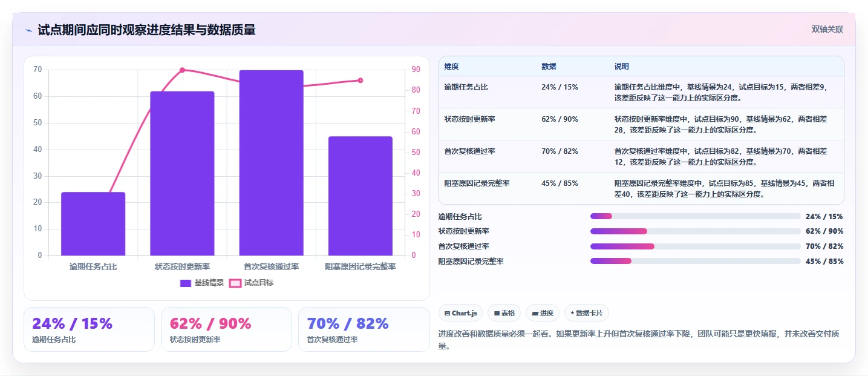Viewport: 868px width, 376px height.
Task: Click the chart title 试点期间应同时观察进度结果与数据质量
Action: (x=146, y=30)
